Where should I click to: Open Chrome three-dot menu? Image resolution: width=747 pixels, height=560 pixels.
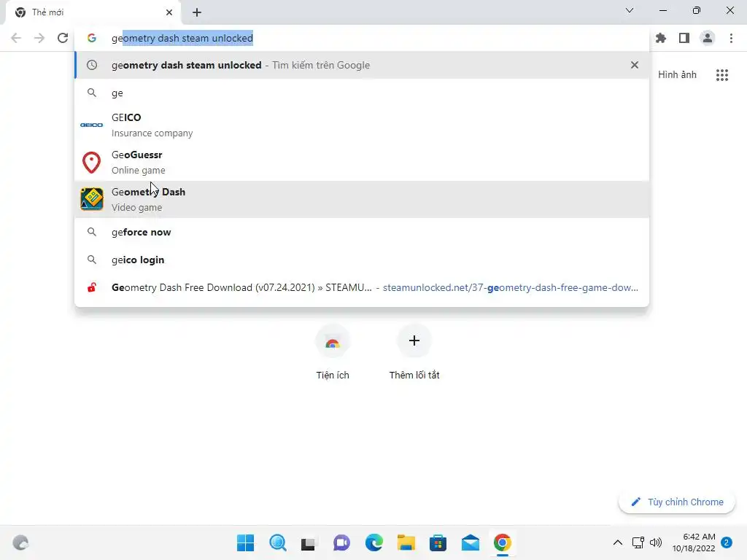pyautogui.click(x=731, y=38)
